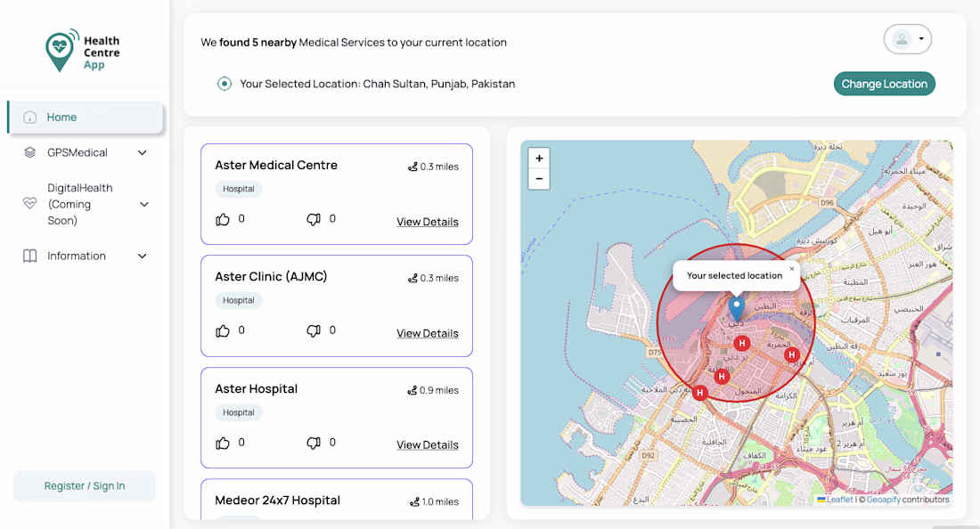Click Register / Sign In button

point(85,486)
